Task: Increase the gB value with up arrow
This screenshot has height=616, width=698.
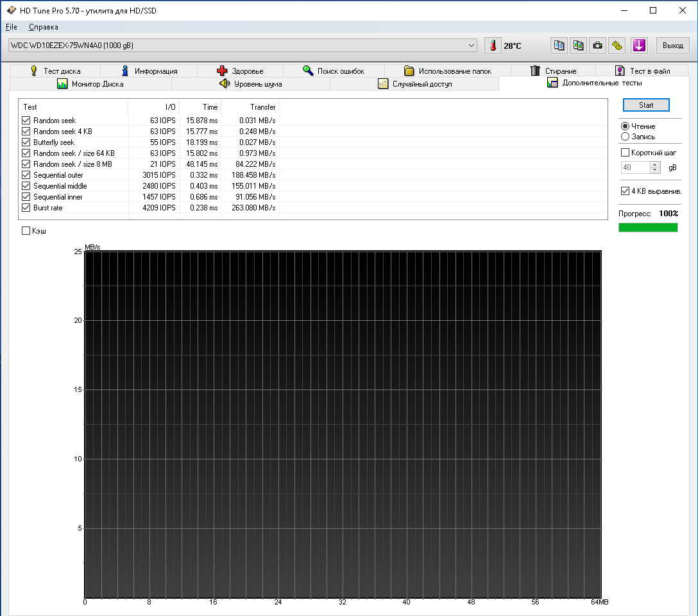Action: (x=654, y=164)
